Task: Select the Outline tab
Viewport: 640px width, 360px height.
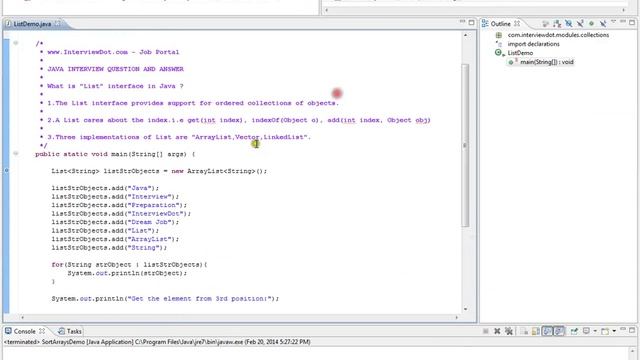Action: 500,24
